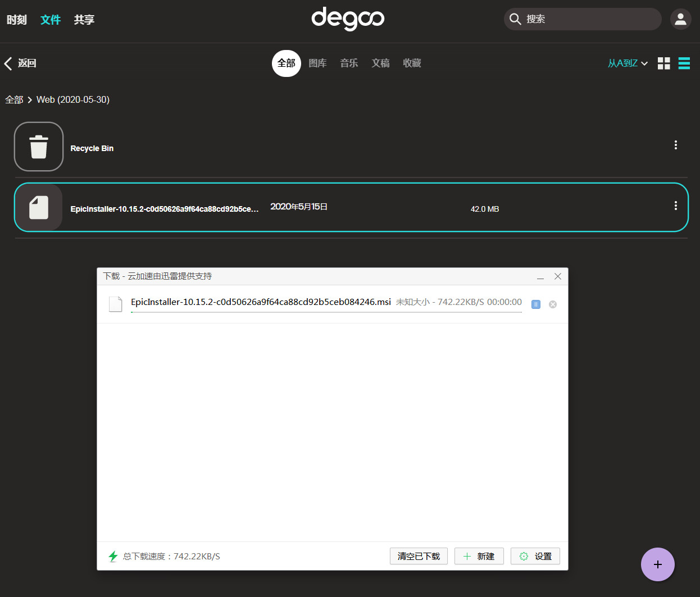This screenshot has height=597, width=700.
Task: Close the download manager window
Action: click(558, 276)
